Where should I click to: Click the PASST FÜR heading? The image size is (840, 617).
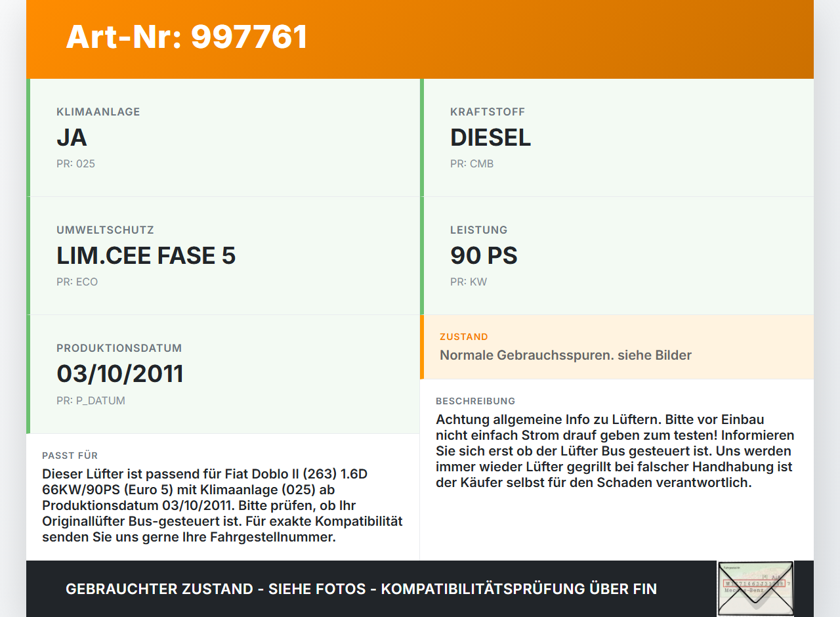[70, 456]
